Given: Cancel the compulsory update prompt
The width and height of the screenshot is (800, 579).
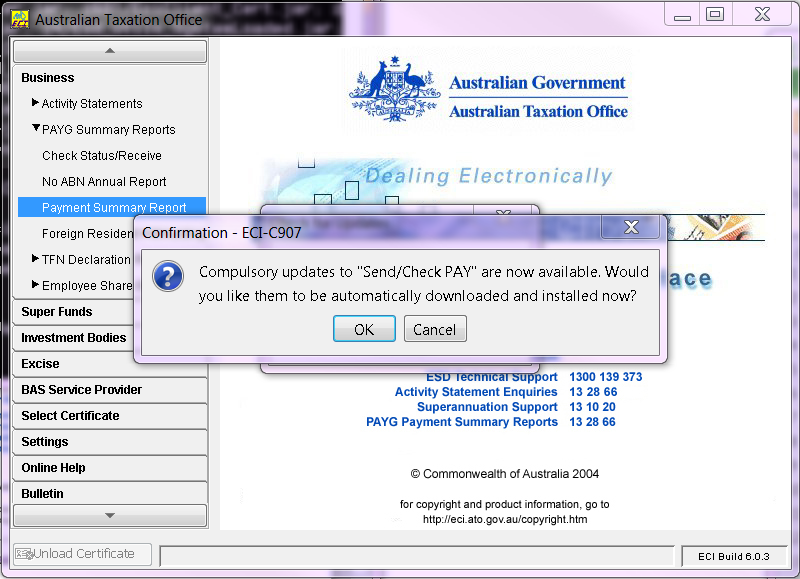Looking at the screenshot, I should [435, 329].
